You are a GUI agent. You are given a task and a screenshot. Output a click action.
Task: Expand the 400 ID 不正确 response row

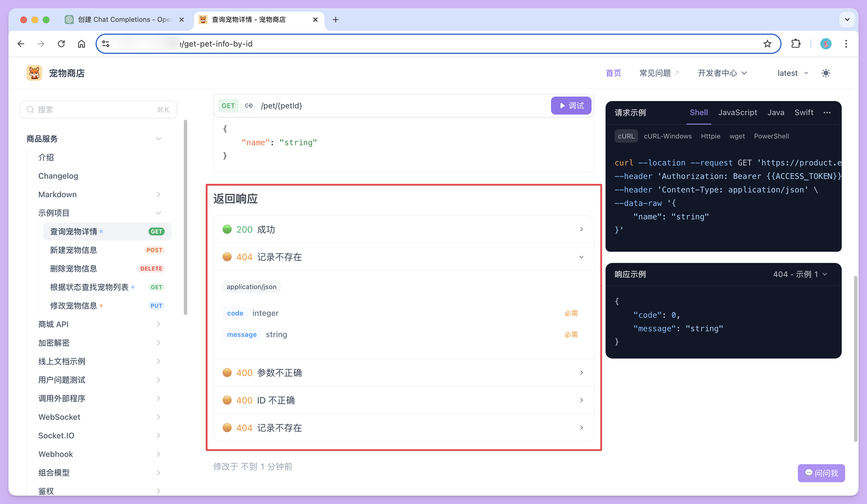[404, 400]
